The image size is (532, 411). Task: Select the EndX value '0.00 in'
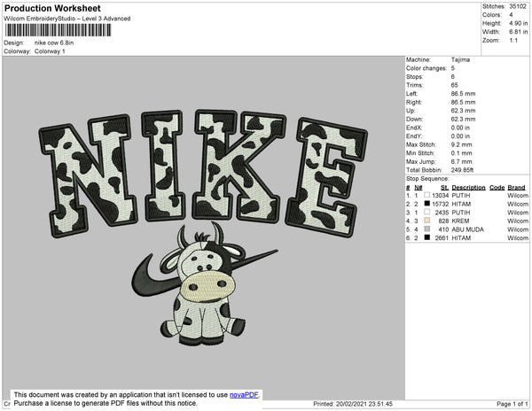tap(460, 128)
